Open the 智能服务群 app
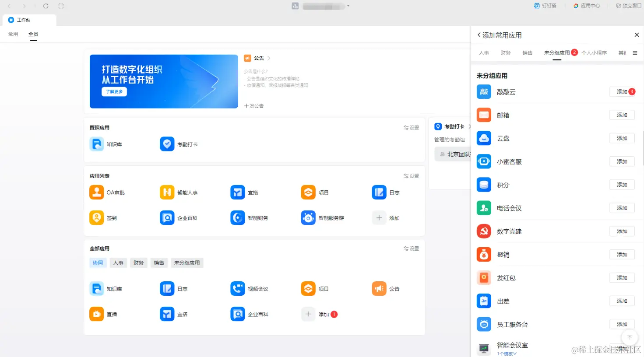Image resolution: width=644 pixels, height=357 pixels. click(x=323, y=218)
